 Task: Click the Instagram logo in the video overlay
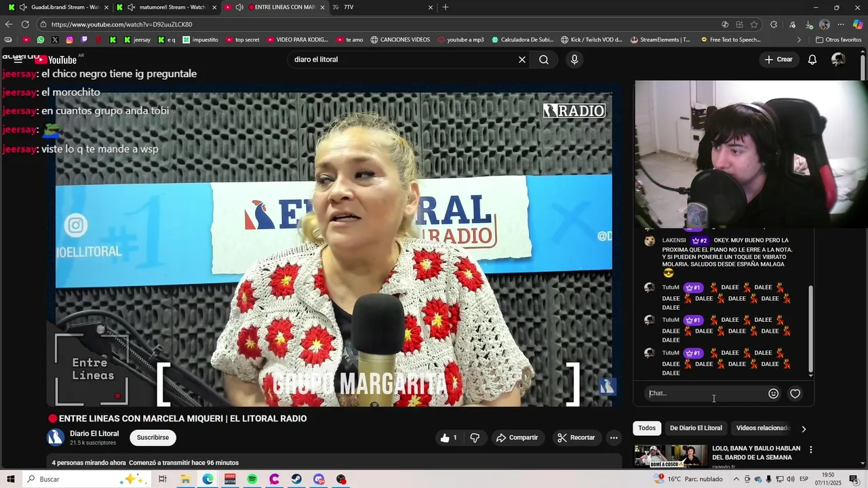click(76, 225)
